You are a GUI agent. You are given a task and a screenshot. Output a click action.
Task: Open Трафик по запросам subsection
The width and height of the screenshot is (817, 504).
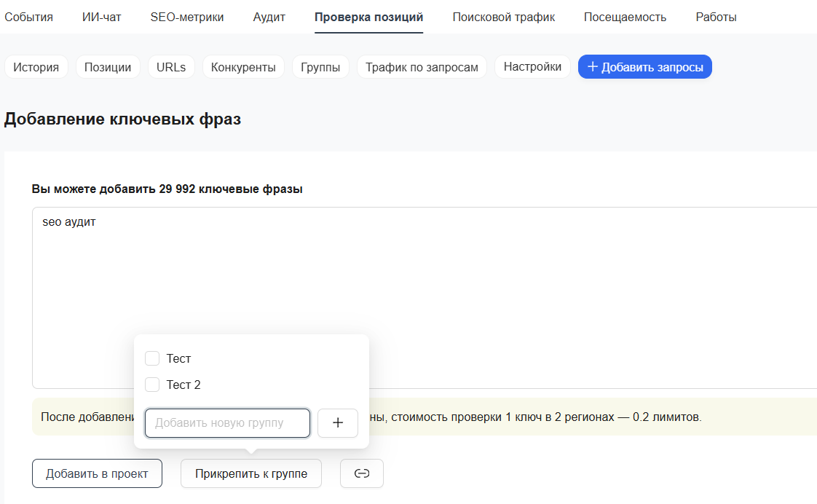[422, 67]
